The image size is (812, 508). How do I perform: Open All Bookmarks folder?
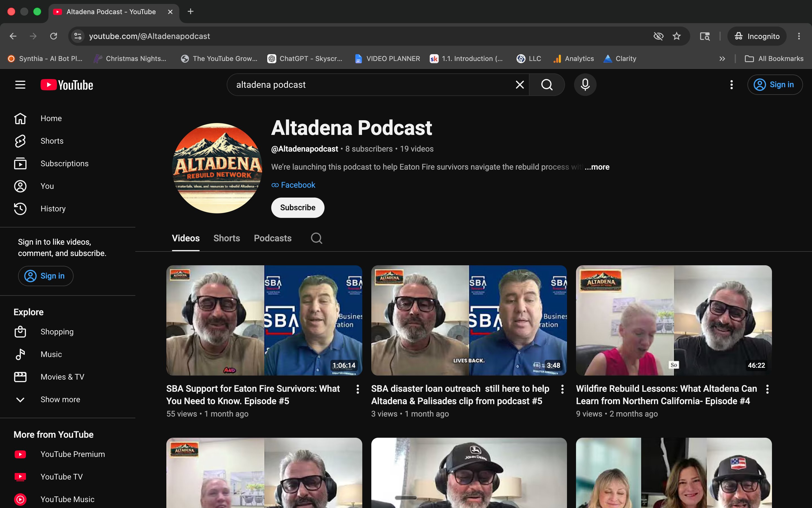click(x=774, y=58)
